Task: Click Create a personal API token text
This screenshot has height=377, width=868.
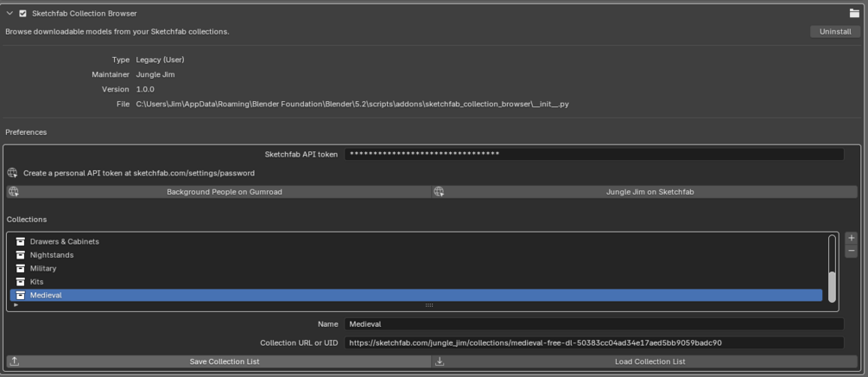Action: click(139, 173)
